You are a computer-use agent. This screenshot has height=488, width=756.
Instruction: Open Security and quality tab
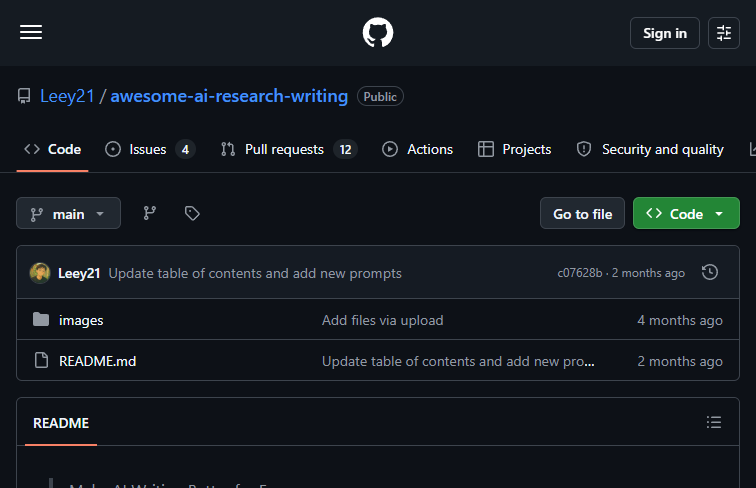650,149
